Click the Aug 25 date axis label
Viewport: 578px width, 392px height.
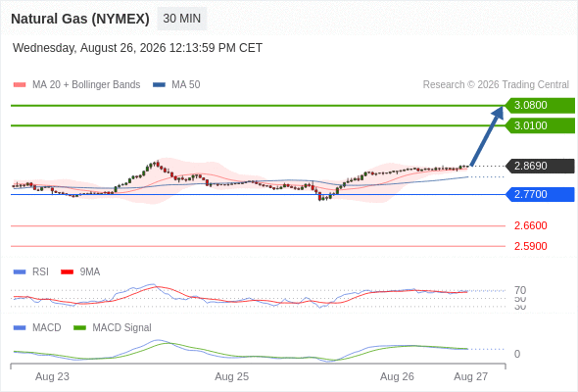point(232,376)
